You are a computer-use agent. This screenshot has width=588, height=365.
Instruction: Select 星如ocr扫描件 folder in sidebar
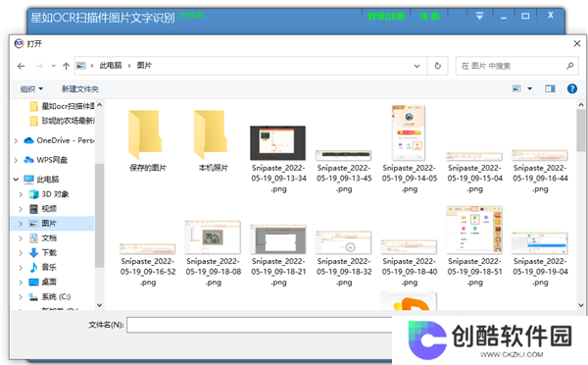(x=62, y=107)
